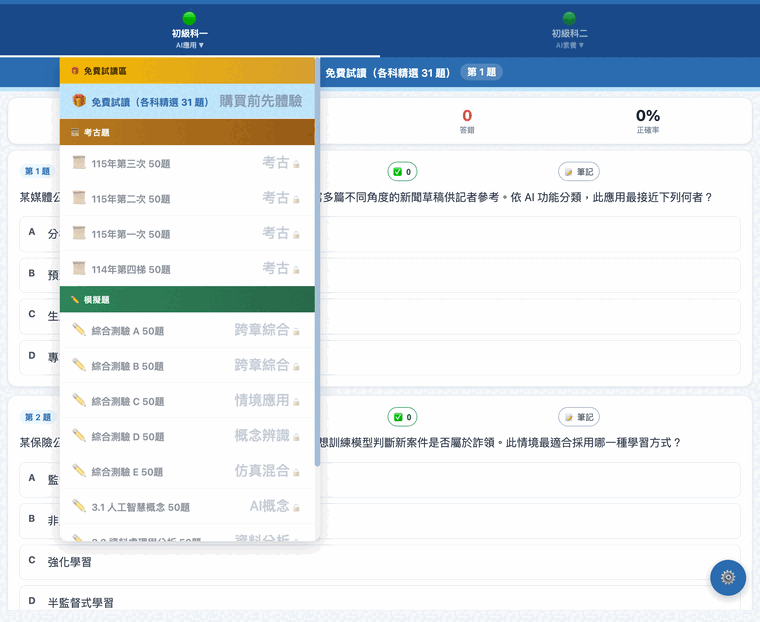
Task: Choose answer option A for question 1
Action: tap(380, 234)
